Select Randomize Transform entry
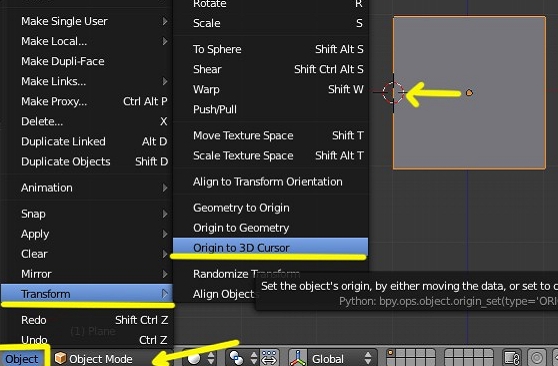The height and width of the screenshot is (366, 558). click(246, 274)
